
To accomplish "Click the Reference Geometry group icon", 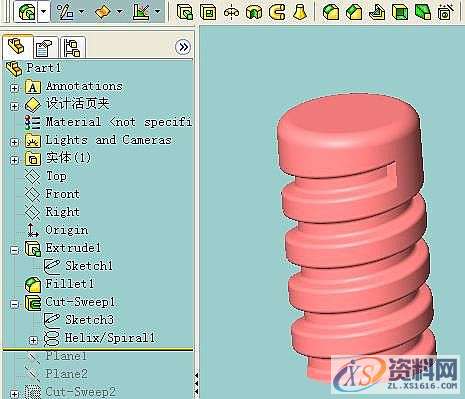I will click(141, 12).
